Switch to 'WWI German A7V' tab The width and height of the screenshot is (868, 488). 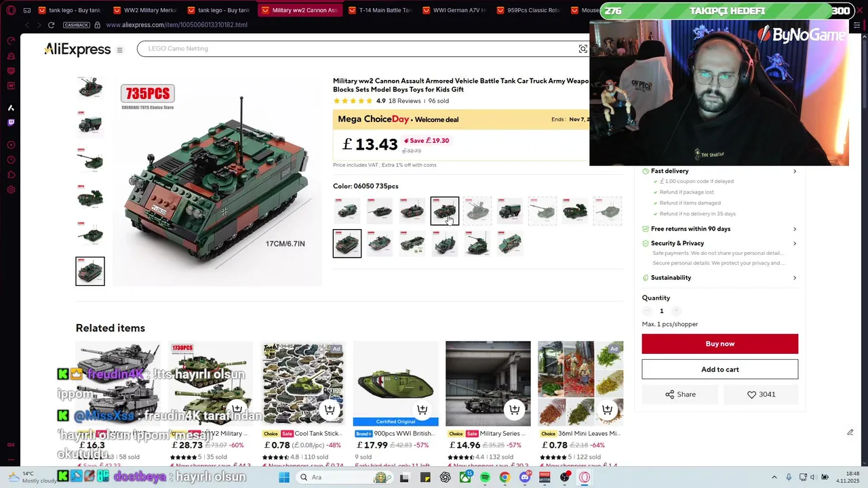[x=454, y=10]
